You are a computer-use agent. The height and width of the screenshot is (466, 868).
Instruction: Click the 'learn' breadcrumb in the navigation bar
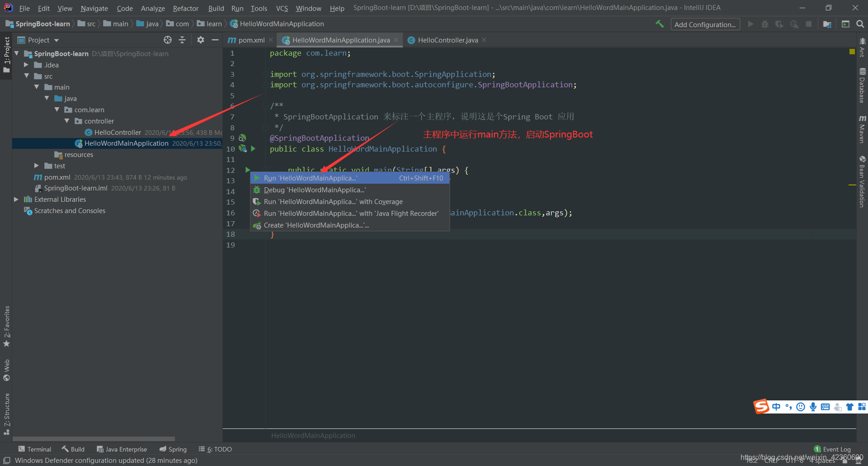(x=210, y=24)
